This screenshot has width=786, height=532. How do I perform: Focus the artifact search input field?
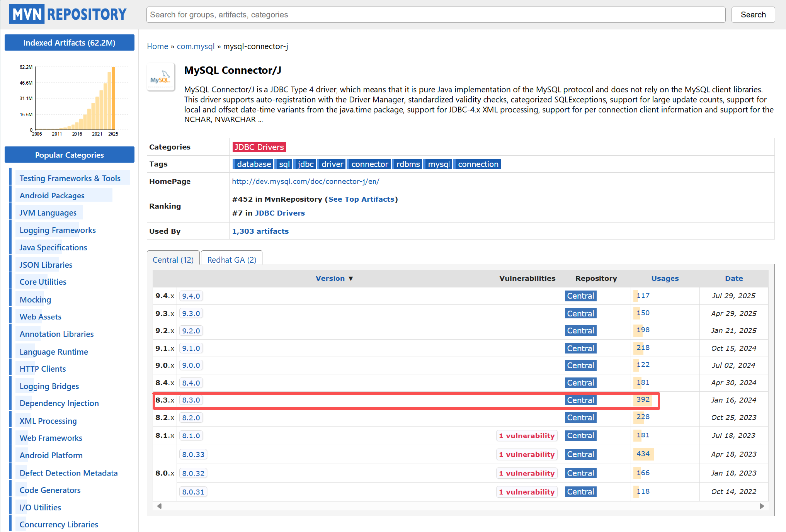[436, 15]
